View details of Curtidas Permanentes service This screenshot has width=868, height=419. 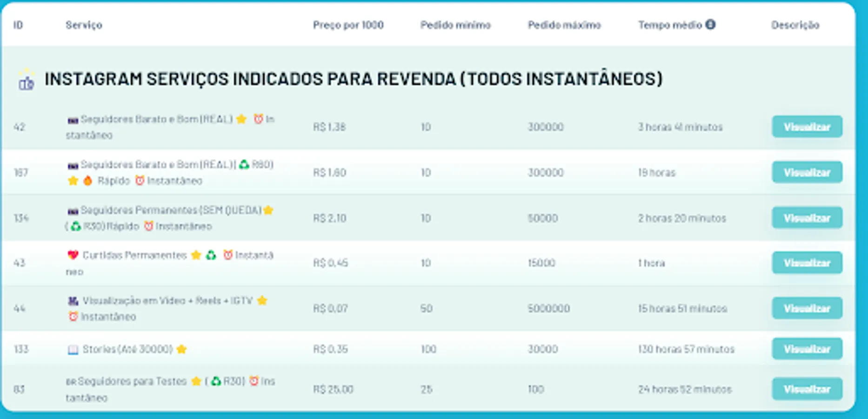[807, 263]
